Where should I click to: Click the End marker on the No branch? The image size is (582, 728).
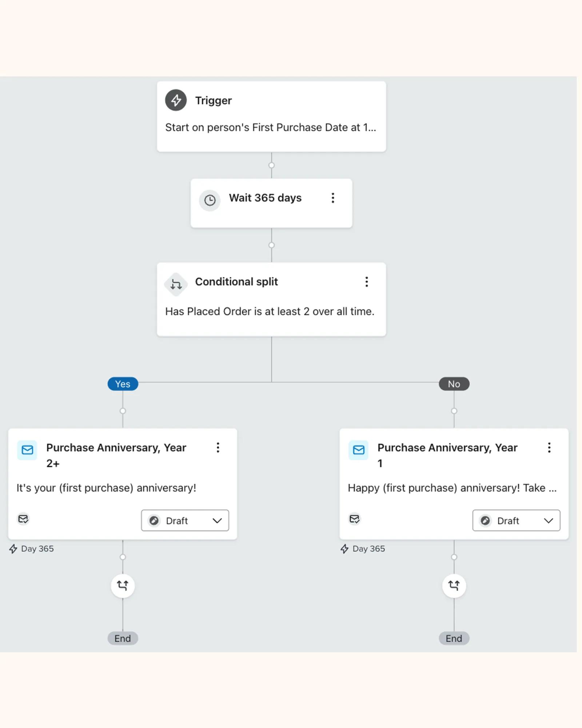coord(454,638)
